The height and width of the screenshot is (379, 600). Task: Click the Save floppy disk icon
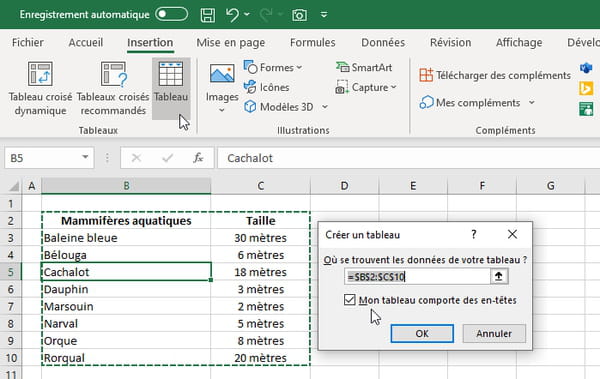coord(208,15)
